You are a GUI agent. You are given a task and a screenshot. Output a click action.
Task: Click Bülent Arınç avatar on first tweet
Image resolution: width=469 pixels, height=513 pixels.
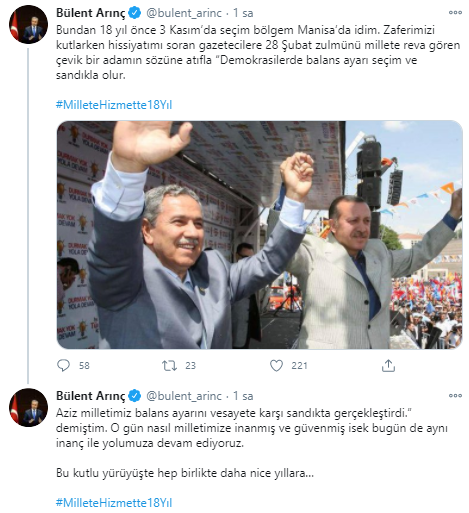28,24
